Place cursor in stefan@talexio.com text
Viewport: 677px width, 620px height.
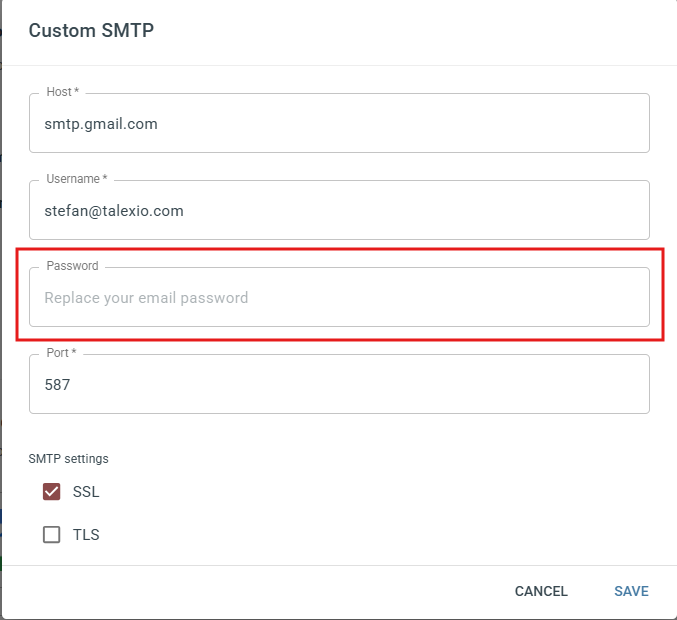pyautogui.click(x=114, y=211)
